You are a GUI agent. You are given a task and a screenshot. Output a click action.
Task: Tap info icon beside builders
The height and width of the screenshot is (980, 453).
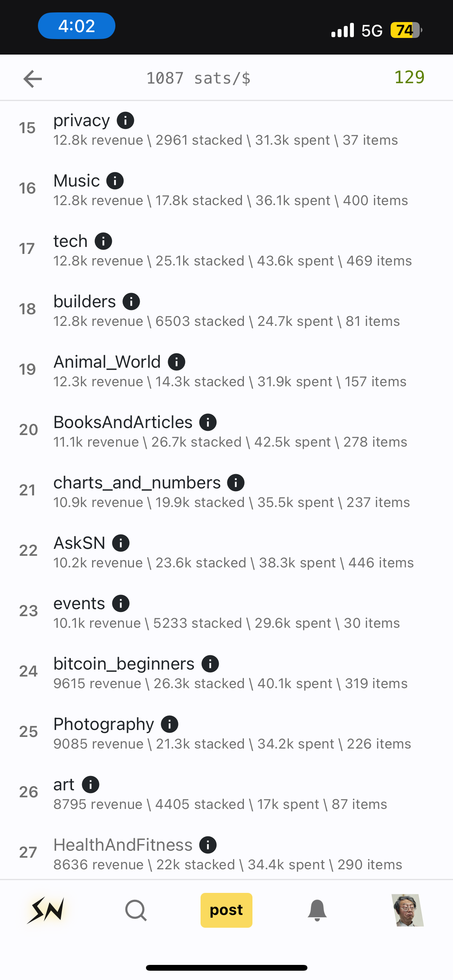coord(131,302)
